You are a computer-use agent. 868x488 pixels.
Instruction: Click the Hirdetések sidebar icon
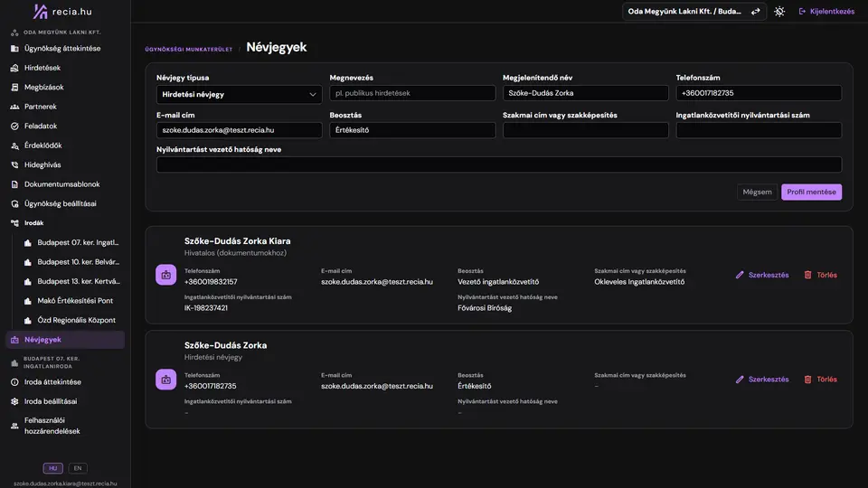click(x=14, y=68)
